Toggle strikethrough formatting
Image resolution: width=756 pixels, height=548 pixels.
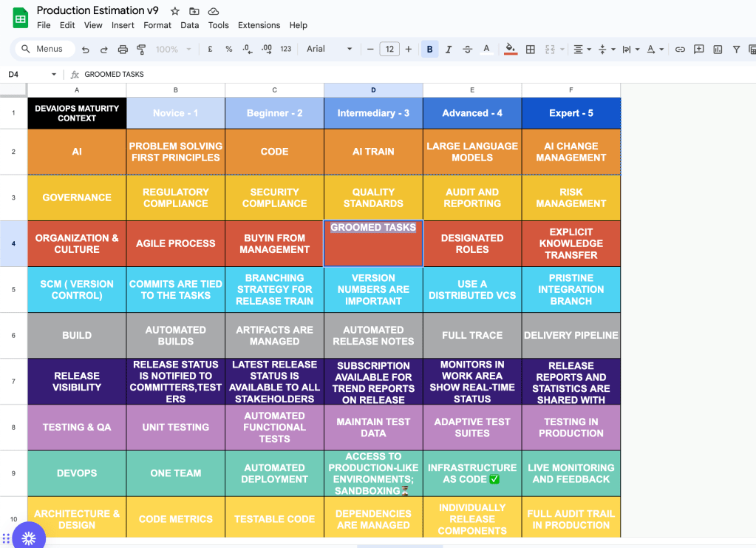click(x=467, y=50)
